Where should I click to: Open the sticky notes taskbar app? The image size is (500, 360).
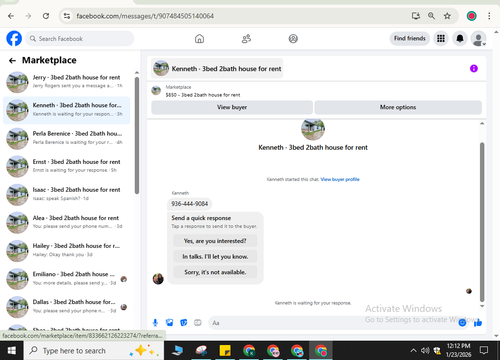pyautogui.click(x=225, y=351)
